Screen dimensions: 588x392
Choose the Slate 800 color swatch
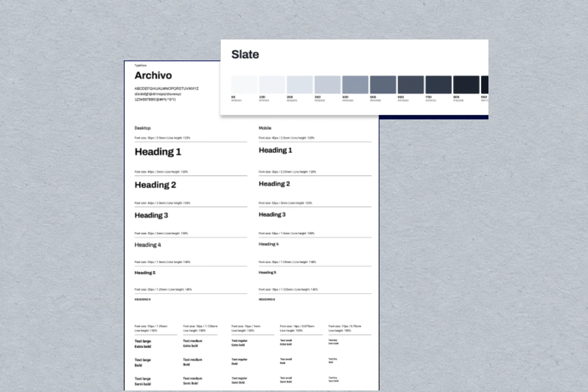point(466,85)
